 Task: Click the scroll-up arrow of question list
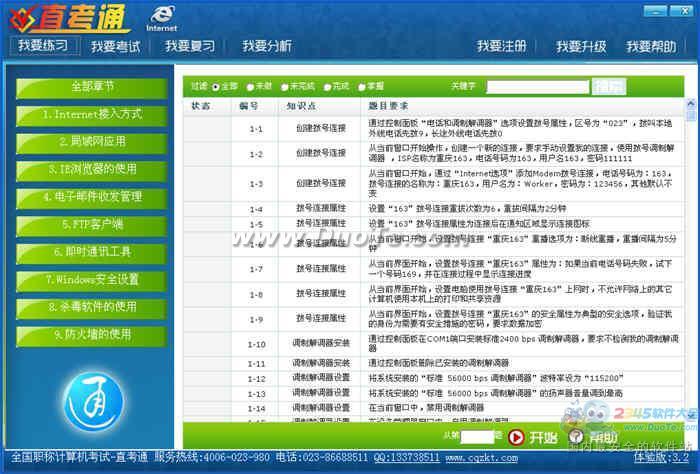coord(691,104)
